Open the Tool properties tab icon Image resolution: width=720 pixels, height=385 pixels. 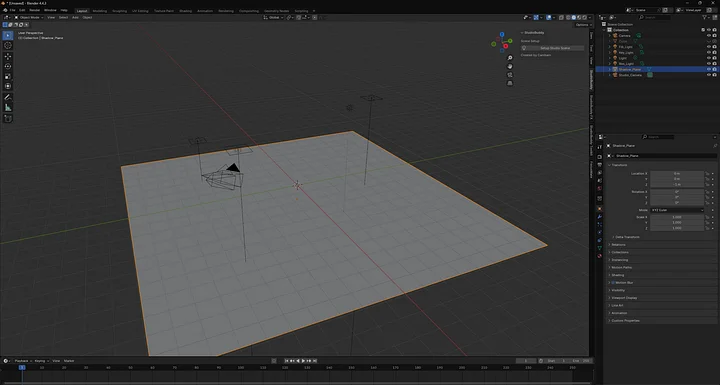coord(599,147)
